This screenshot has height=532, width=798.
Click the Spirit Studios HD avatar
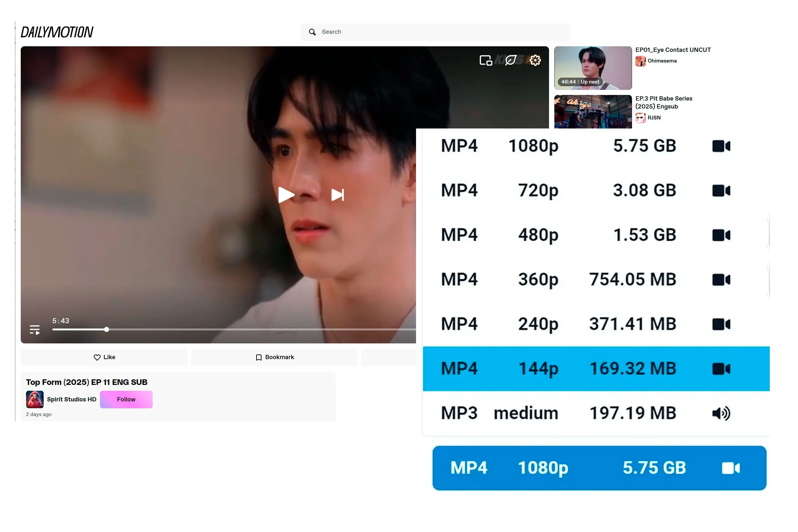pyautogui.click(x=35, y=399)
